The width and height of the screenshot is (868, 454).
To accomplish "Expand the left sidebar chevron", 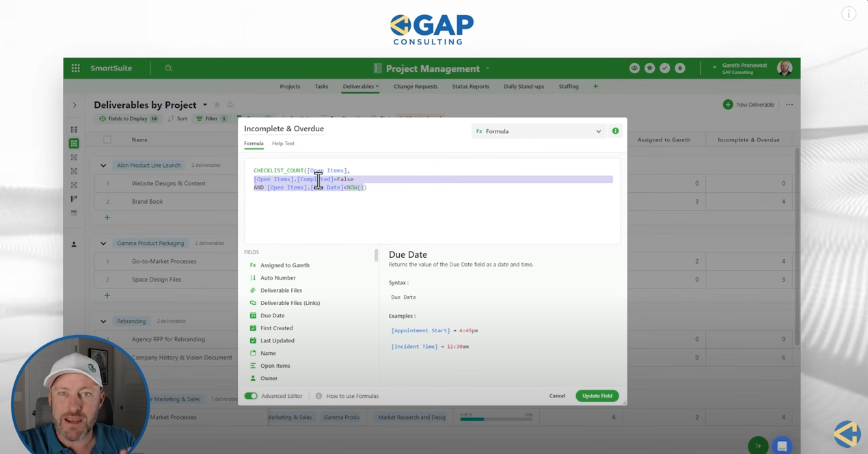I will coord(74,105).
